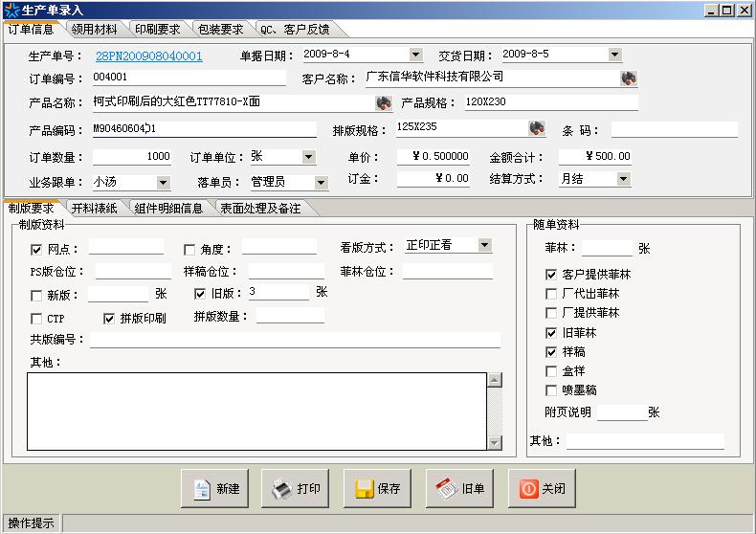Viewport: 756px width, 534px height.
Task: Toggle the 网点 checkbox
Action: click(x=37, y=250)
